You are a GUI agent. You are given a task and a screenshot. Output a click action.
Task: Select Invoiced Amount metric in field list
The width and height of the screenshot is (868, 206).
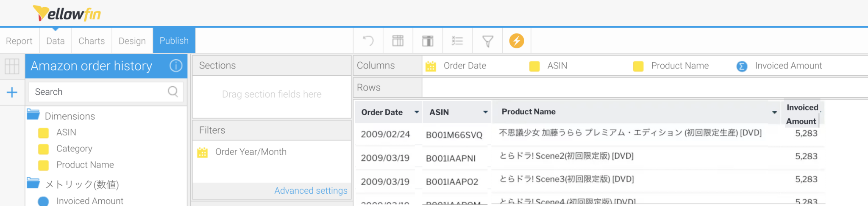click(x=90, y=201)
